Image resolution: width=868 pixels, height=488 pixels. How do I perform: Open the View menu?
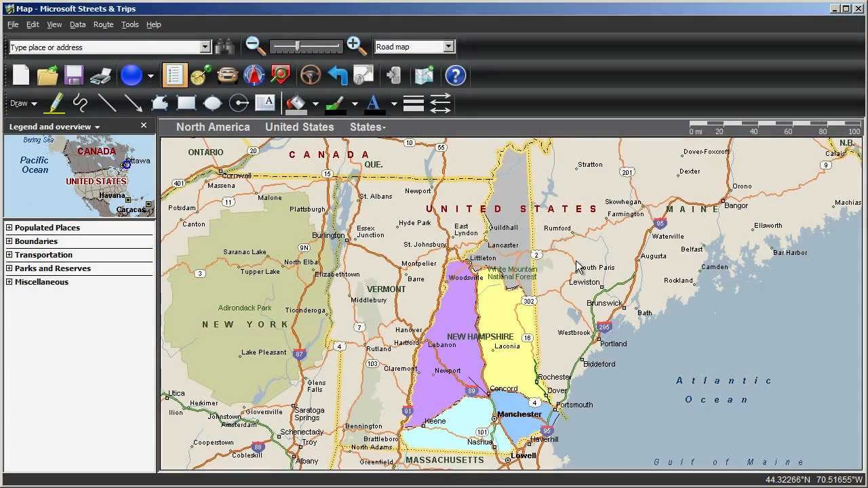[x=54, y=24]
